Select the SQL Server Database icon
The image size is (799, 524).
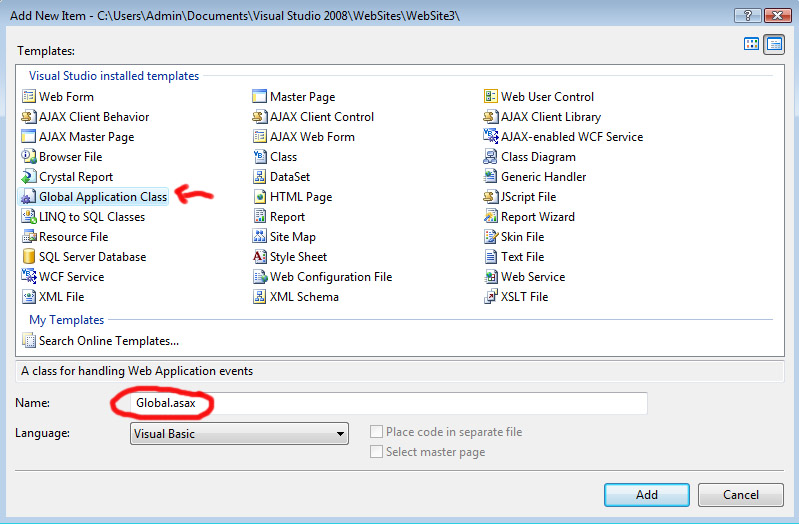click(29, 256)
